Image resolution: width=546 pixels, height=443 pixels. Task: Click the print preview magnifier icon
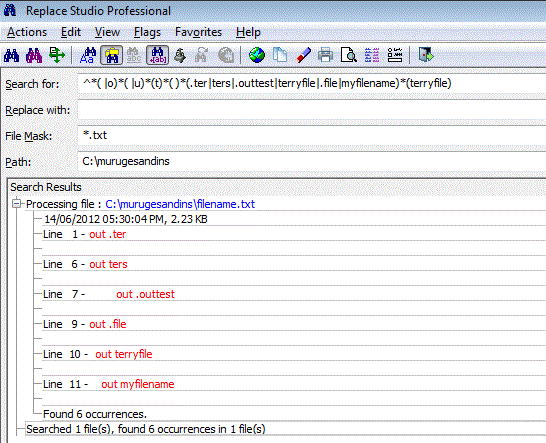349,55
